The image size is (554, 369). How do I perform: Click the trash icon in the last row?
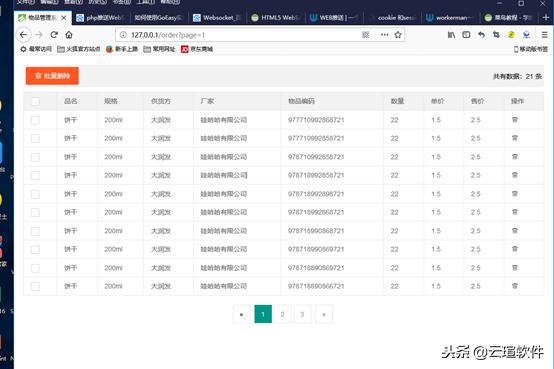coord(515,286)
